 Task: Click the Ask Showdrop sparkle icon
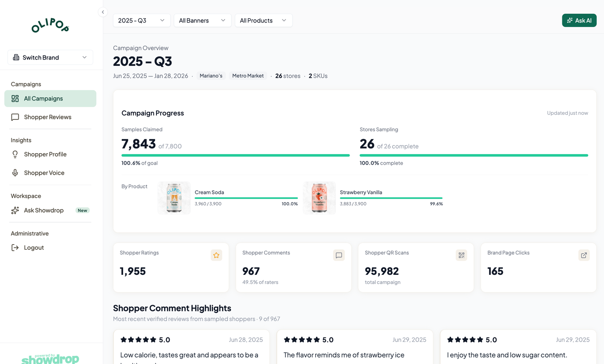15,210
